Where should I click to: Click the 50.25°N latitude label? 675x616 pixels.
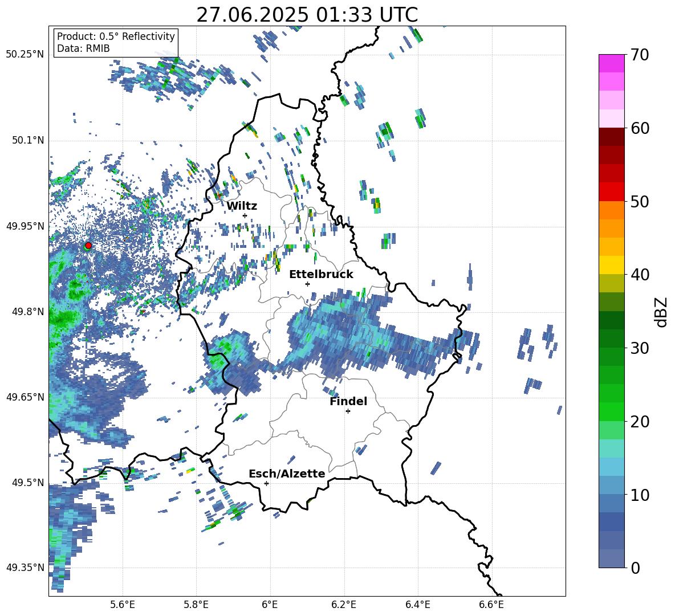[25, 55]
